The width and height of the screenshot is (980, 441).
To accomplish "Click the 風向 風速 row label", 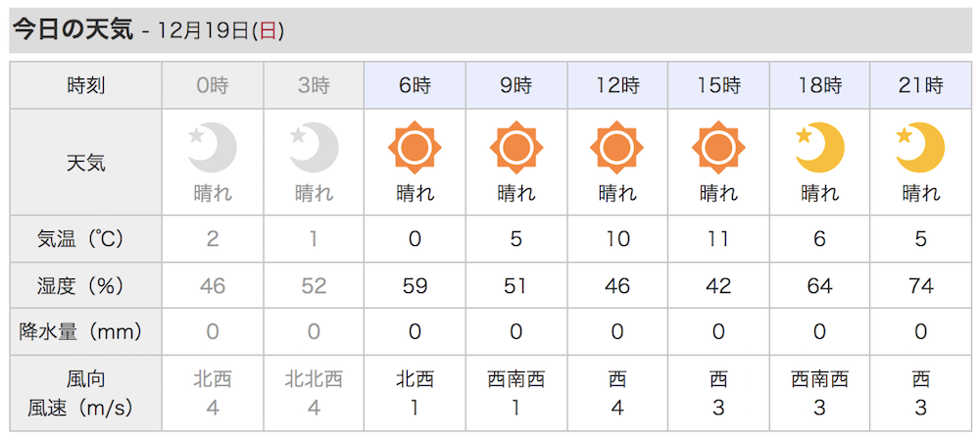I will pos(85,394).
